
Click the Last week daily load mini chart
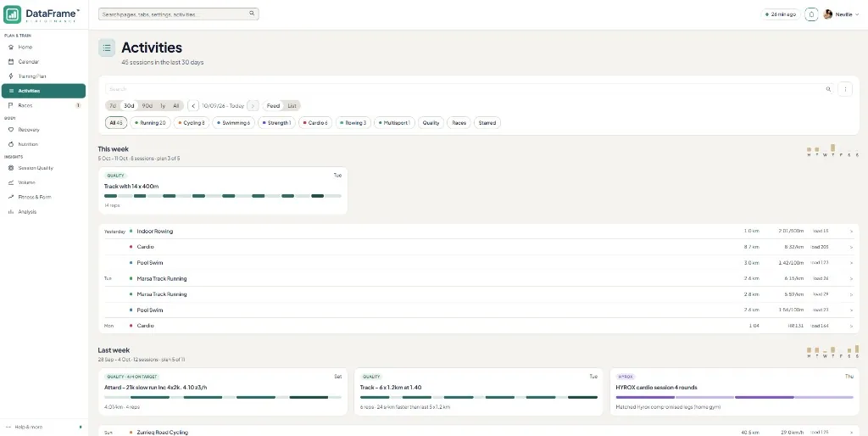(x=832, y=351)
